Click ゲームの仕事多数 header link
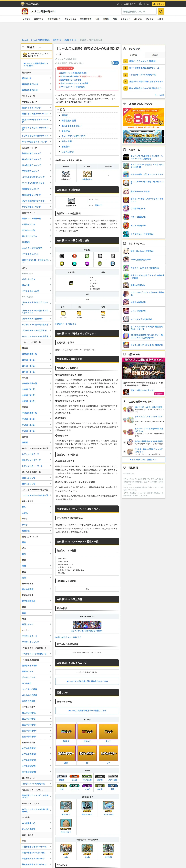This screenshot has height=868, width=186. [x=126, y=4]
